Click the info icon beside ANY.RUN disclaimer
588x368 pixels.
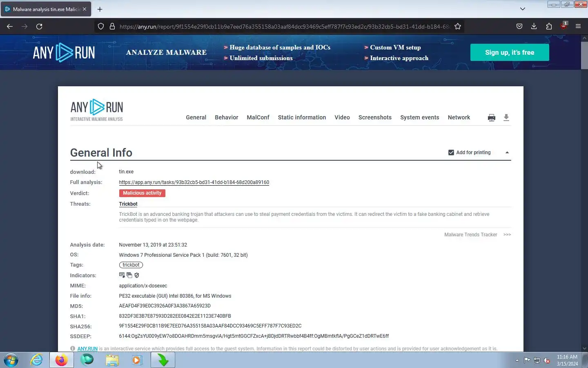pyautogui.click(x=73, y=349)
